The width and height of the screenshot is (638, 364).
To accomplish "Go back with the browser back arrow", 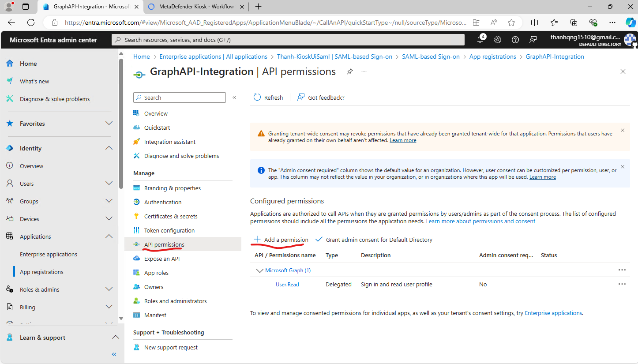I will tap(11, 23).
